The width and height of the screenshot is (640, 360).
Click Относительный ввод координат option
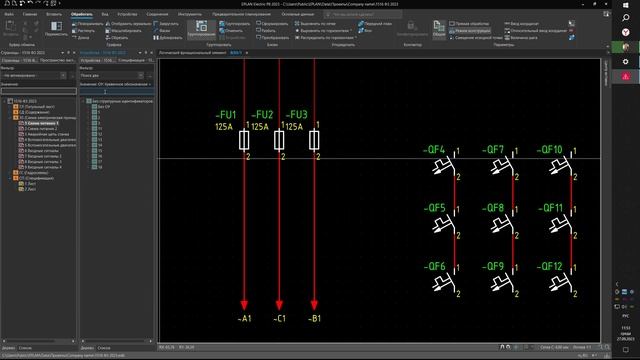click(536, 31)
